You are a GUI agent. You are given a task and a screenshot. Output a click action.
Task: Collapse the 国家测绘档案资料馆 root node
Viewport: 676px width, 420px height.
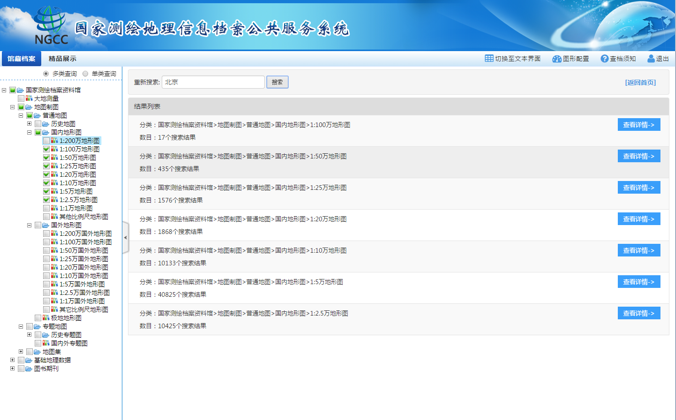pyautogui.click(x=4, y=90)
